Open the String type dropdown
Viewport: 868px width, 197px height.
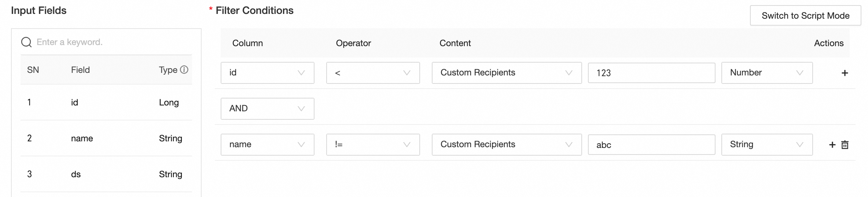[767, 145]
